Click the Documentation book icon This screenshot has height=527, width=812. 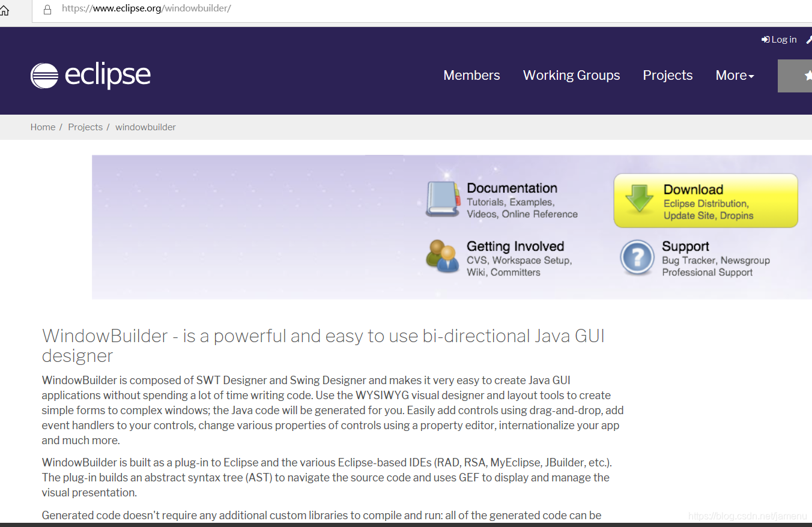pos(443,199)
